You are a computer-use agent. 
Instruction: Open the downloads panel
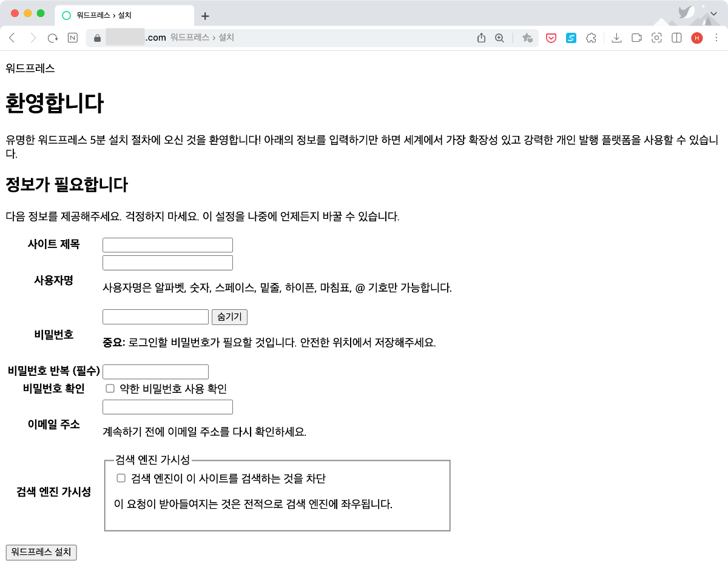pos(616,38)
